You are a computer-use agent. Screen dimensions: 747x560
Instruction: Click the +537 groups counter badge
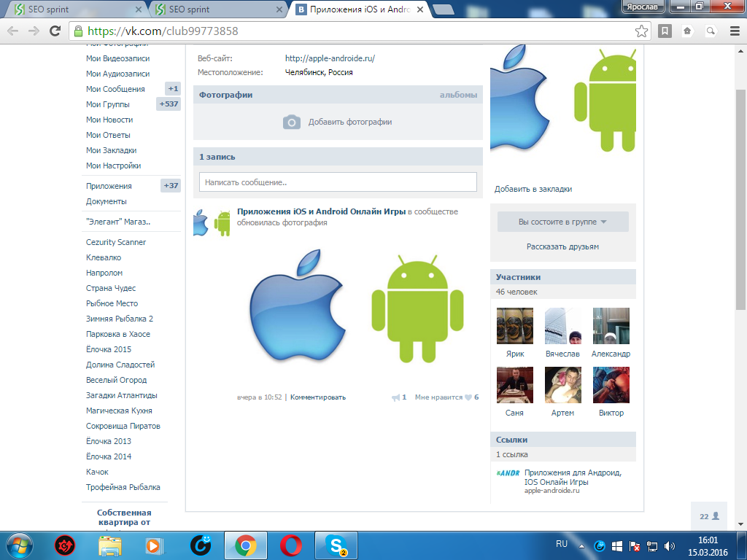pos(169,104)
